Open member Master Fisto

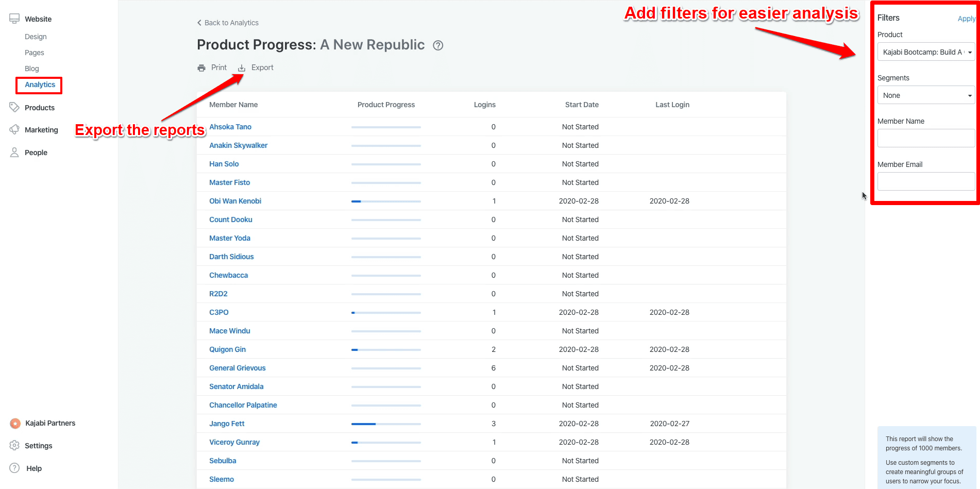point(229,182)
